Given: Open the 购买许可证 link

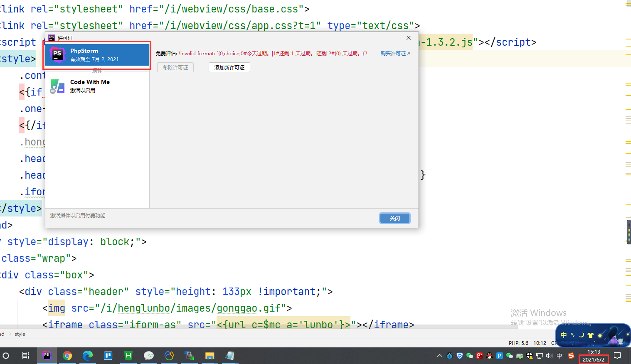Looking at the screenshot, I should pos(395,54).
